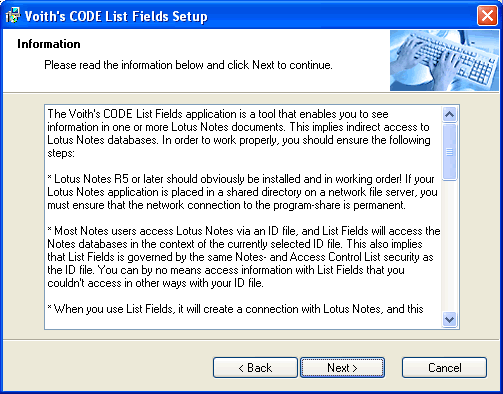Click the "program-share is permanent" line
The image size is (503, 394).
click(226, 205)
